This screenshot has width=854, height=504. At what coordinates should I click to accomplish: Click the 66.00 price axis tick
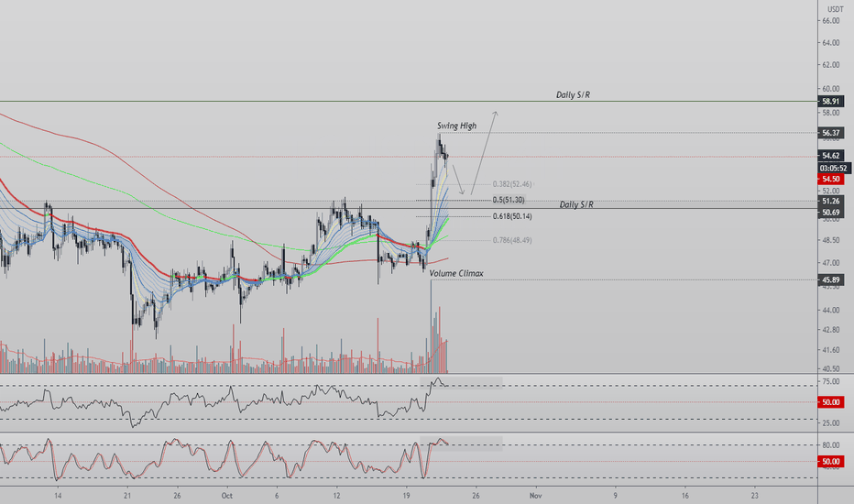click(830, 21)
